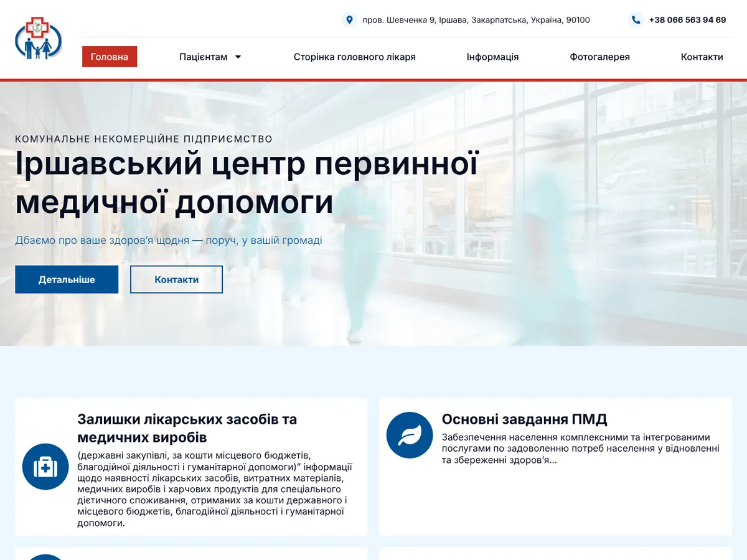Viewport: 747px width, 560px height.
Task: Click the location pin icon
Action: 349,20
